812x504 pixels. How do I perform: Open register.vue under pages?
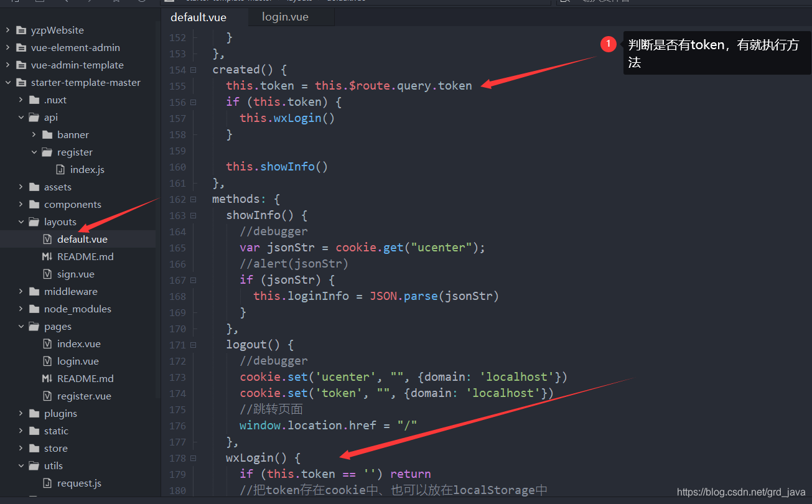pos(84,396)
